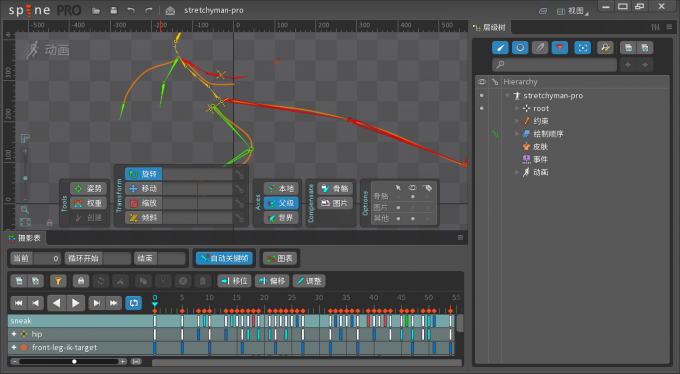Undo the last action
Image resolution: width=680 pixels, height=374 pixels.
click(x=131, y=10)
